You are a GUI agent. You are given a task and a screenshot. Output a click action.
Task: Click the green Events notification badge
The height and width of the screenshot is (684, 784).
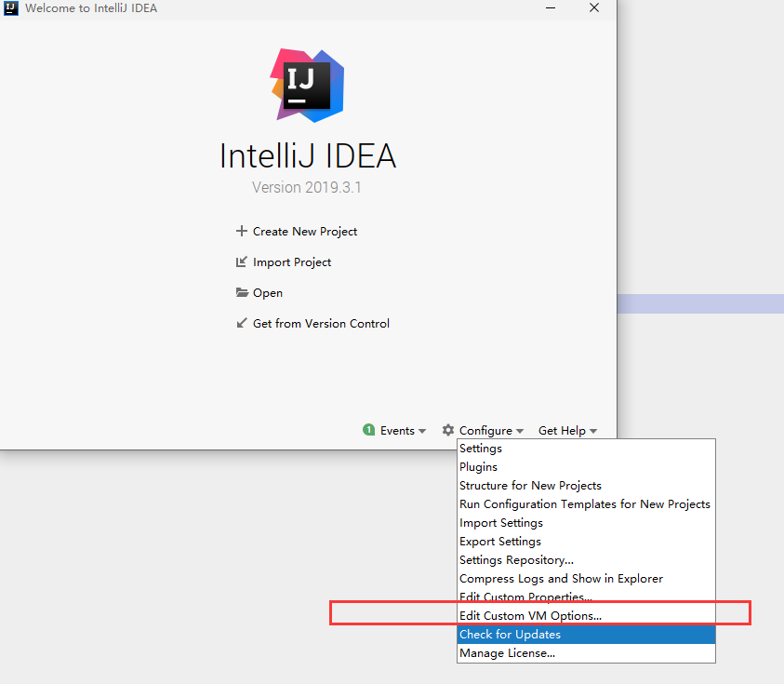(x=369, y=430)
